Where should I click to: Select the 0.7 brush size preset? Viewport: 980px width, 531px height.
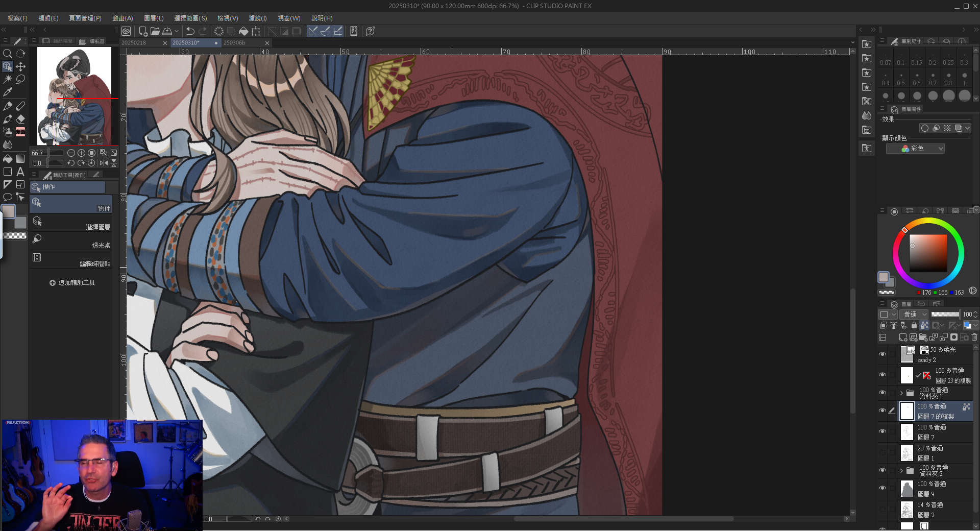(933, 79)
